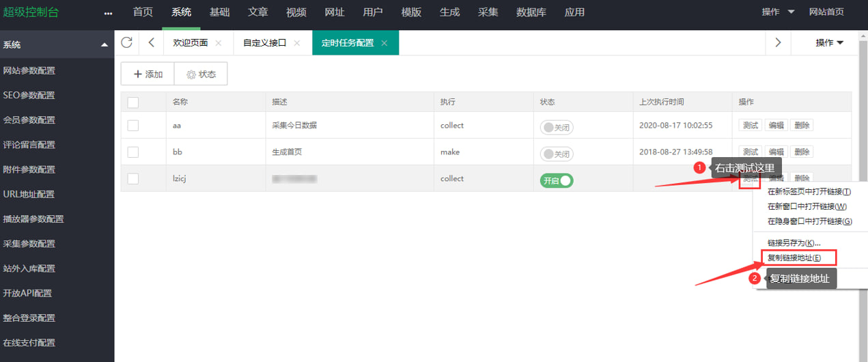The height and width of the screenshot is (362, 868).
Task: Close the 欢迎页面 tab
Action: tap(219, 43)
